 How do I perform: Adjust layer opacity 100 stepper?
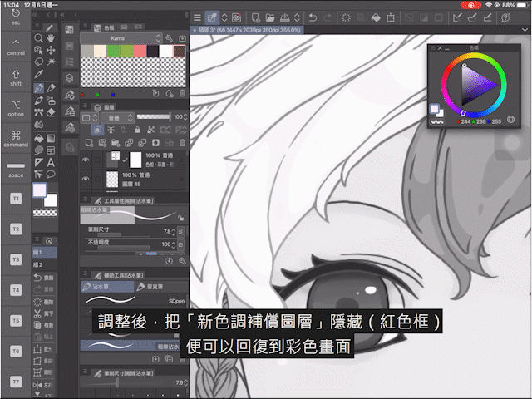tap(185, 117)
